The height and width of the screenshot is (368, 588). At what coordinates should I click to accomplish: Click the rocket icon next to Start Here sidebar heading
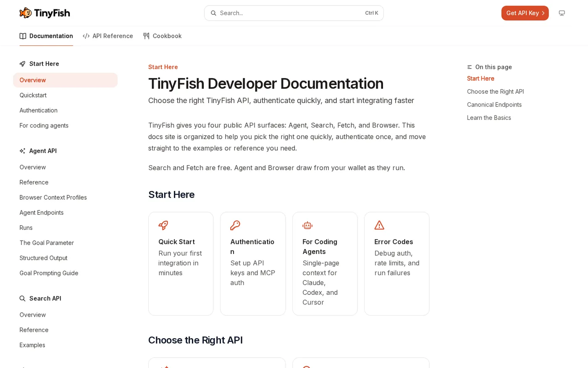pos(22,64)
